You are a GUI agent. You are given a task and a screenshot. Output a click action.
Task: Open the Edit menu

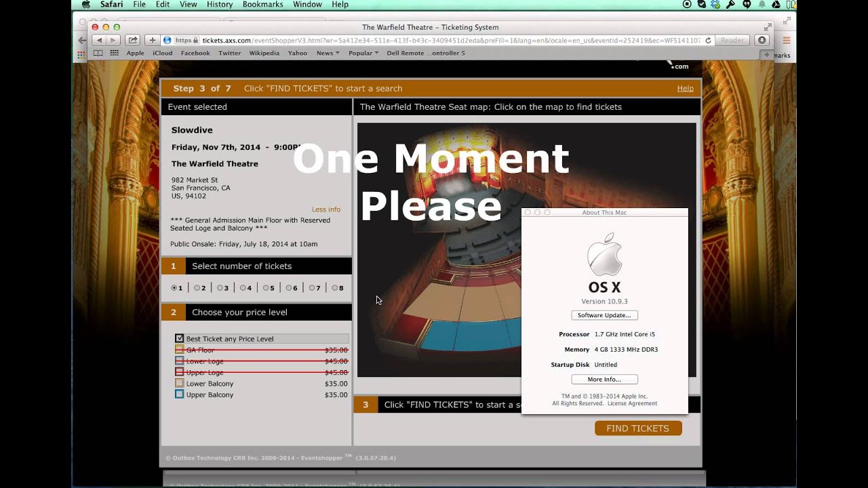(x=163, y=5)
